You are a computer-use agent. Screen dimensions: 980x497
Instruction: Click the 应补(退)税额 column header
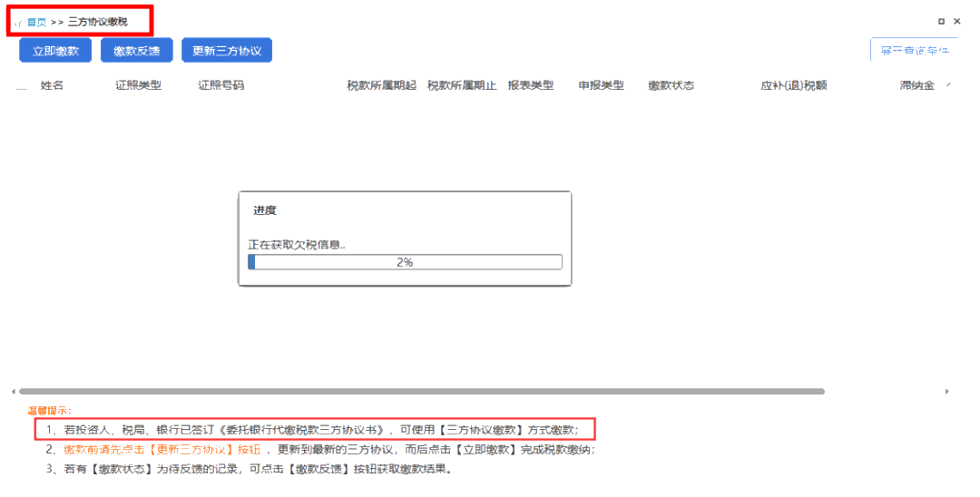click(x=794, y=85)
